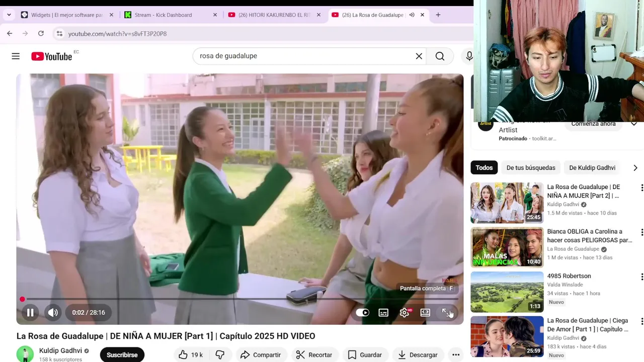644x362 pixels.
Task: Dislike the video
Action: point(220,355)
